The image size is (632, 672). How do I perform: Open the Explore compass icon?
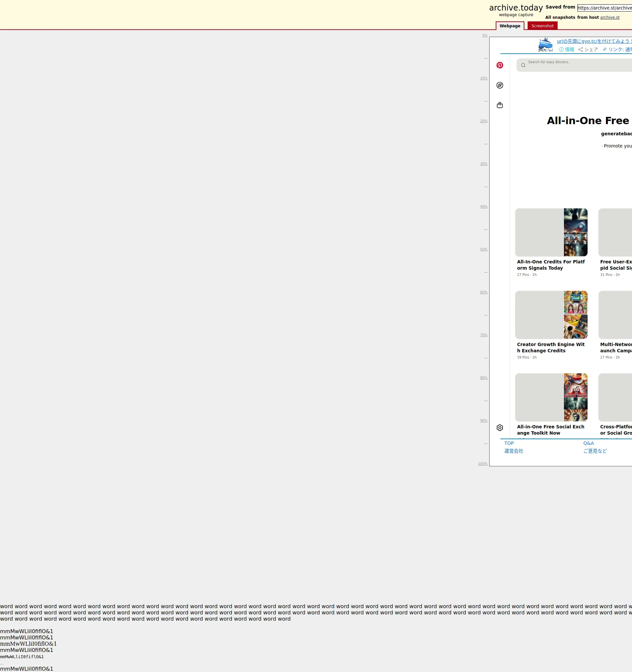(x=500, y=85)
